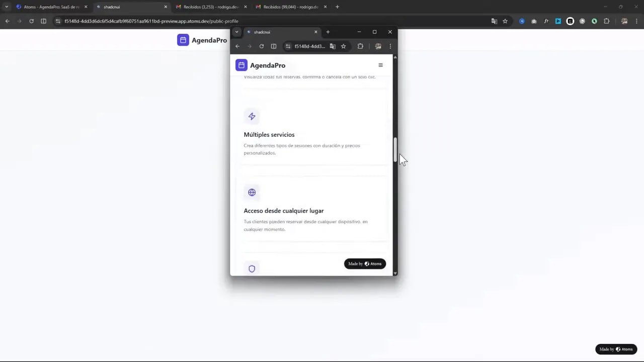Open three-dot Chrome menu in main window
Image resolution: width=644 pixels, height=362 pixels.
[636, 21]
